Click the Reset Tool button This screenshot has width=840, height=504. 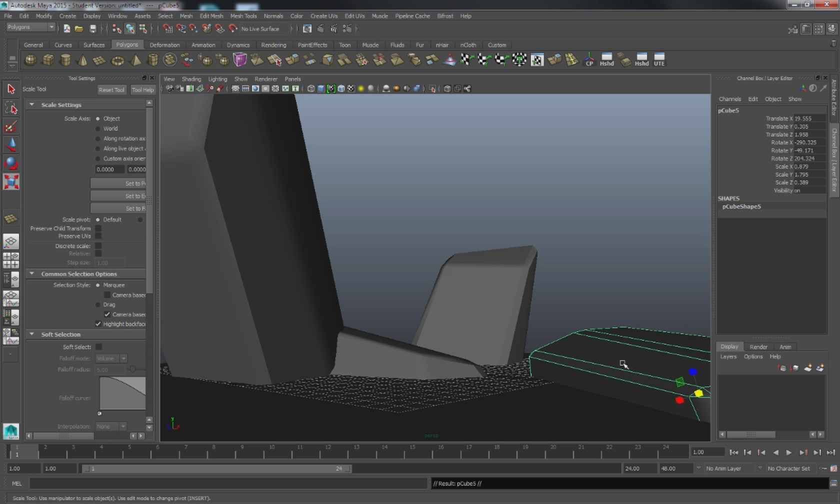(x=111, y=90)
